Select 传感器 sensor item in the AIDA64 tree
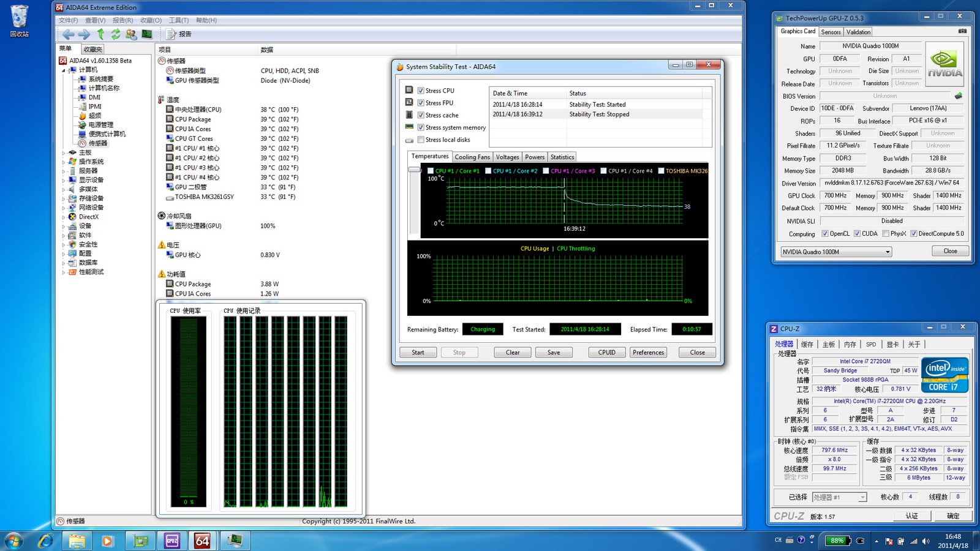The image size is (980, 551). (98, 143)
